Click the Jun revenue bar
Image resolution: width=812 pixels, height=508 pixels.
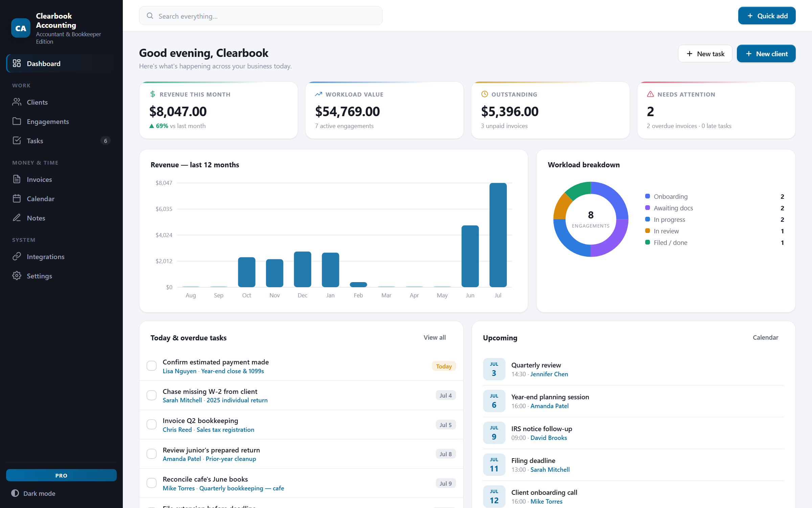(470, 256)
